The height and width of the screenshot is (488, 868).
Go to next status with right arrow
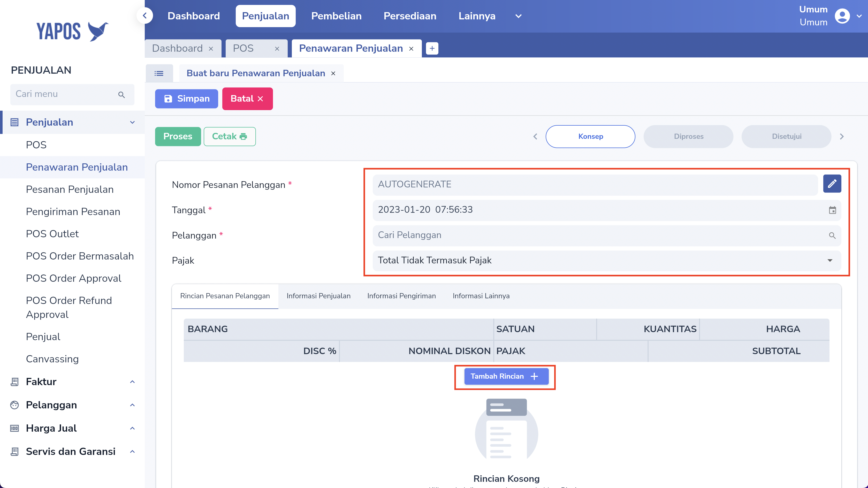coord(842,136)
